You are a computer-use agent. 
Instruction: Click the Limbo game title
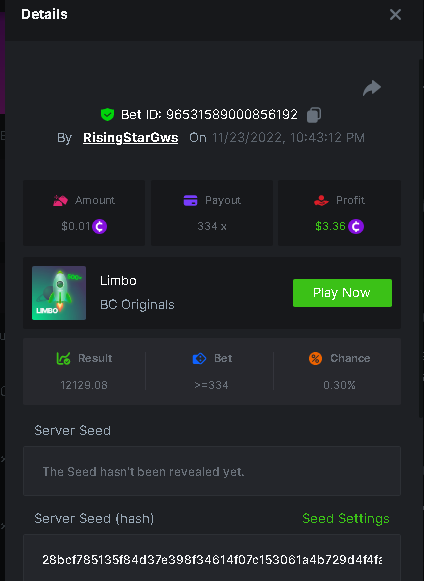pyautogui.click(x=118, y=280)
